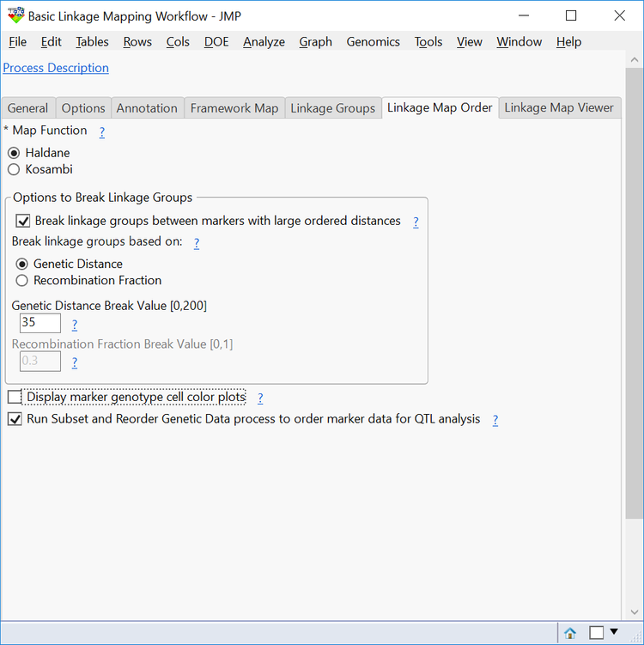Click the Linkage Map Order tab
Image resolution: width=644 pixels, height=645 pixels.
pyautogui.click(x=440, y=107)
